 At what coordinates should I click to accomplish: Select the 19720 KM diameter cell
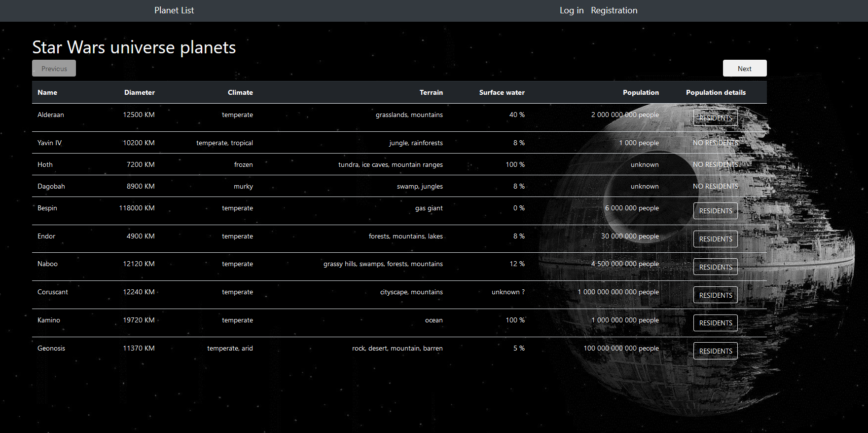click(139, 320)
